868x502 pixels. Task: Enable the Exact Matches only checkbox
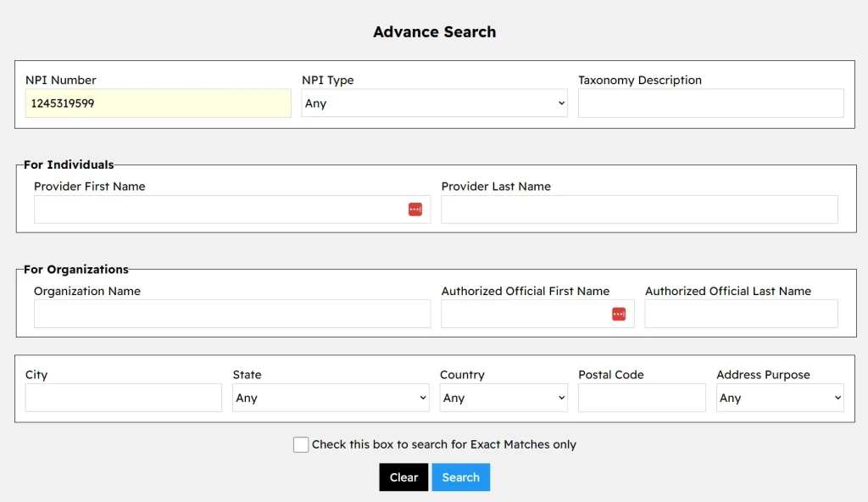(301, 443)
